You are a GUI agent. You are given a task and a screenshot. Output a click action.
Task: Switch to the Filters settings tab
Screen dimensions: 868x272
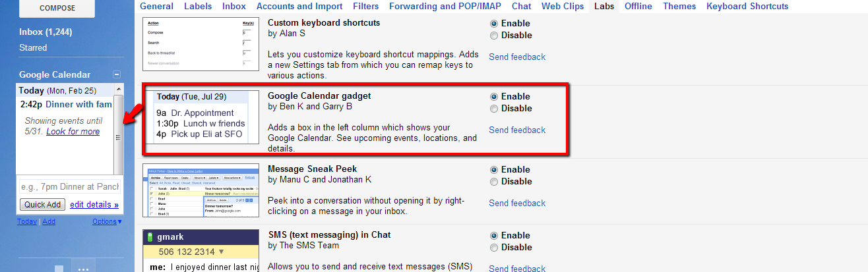click(x=365, y=7)
